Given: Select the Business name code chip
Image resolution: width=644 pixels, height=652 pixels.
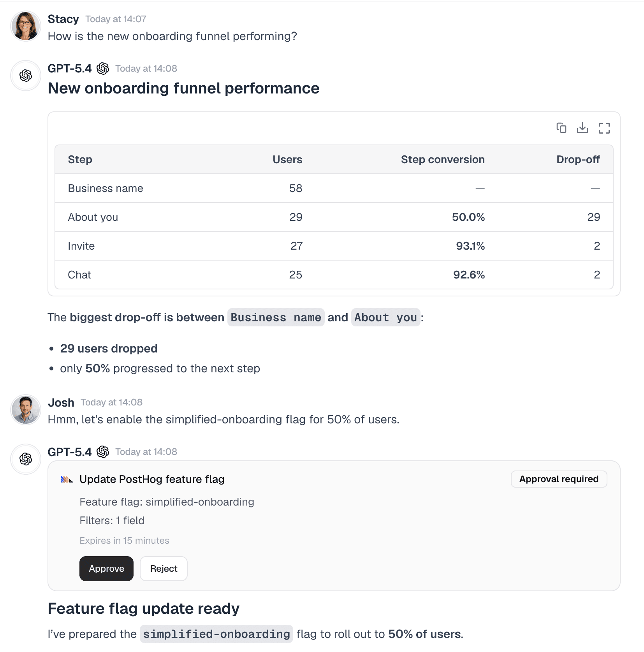Looking at the screenshot, I should [276, 317].
